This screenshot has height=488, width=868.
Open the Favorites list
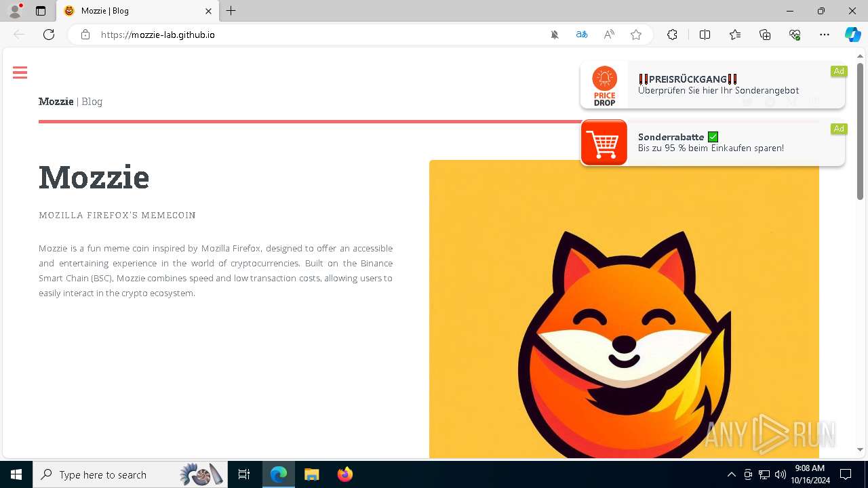[735, 35]
